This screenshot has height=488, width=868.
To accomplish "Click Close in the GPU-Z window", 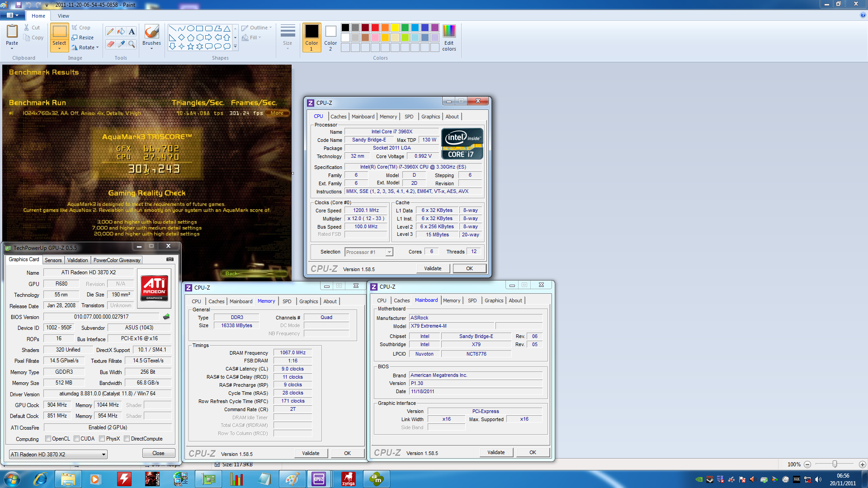I will (158, 453).
